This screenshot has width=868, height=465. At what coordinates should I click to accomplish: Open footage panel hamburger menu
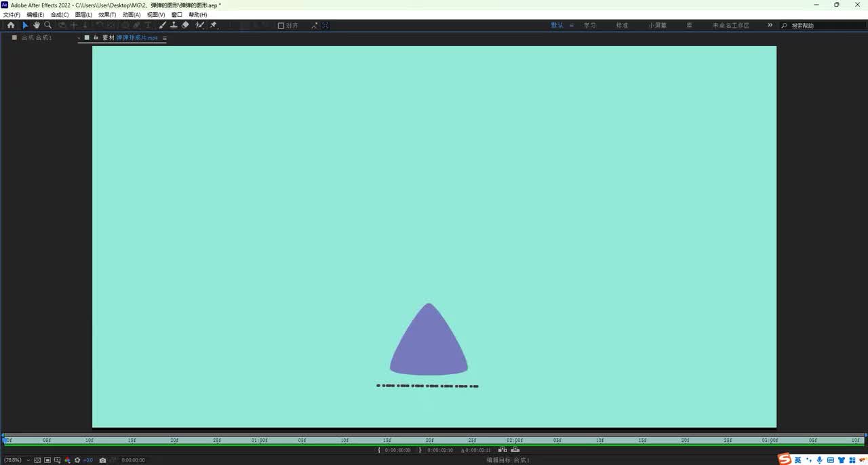tap(165, 38)
